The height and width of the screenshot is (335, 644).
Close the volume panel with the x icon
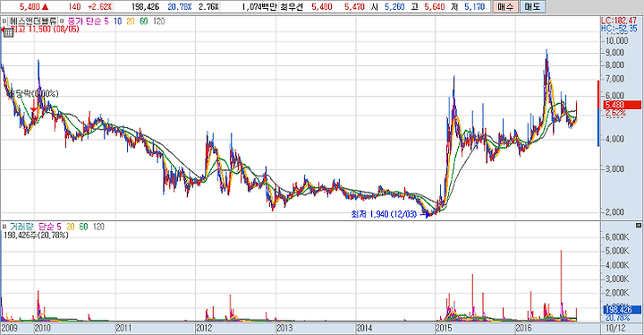638,226
